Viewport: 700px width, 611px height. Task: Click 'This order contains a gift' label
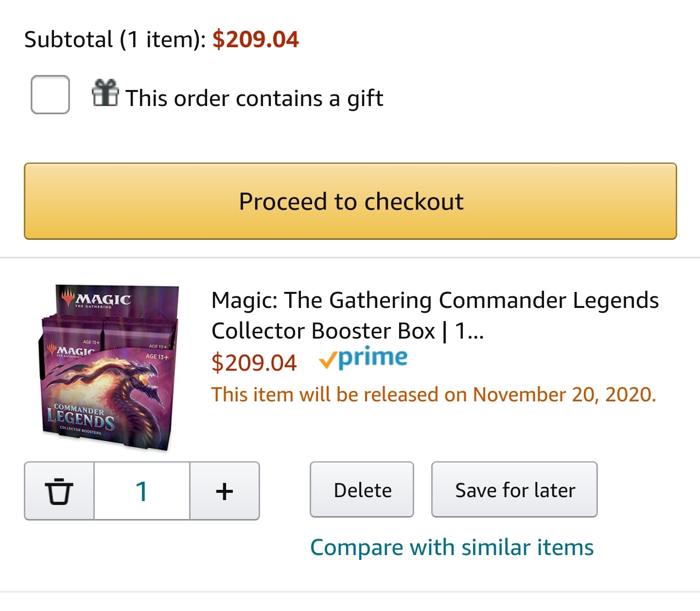254,98
